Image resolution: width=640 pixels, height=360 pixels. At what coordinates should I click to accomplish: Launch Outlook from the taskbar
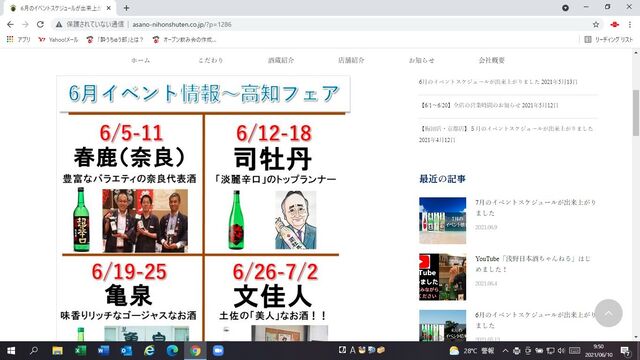click(127, 351)
